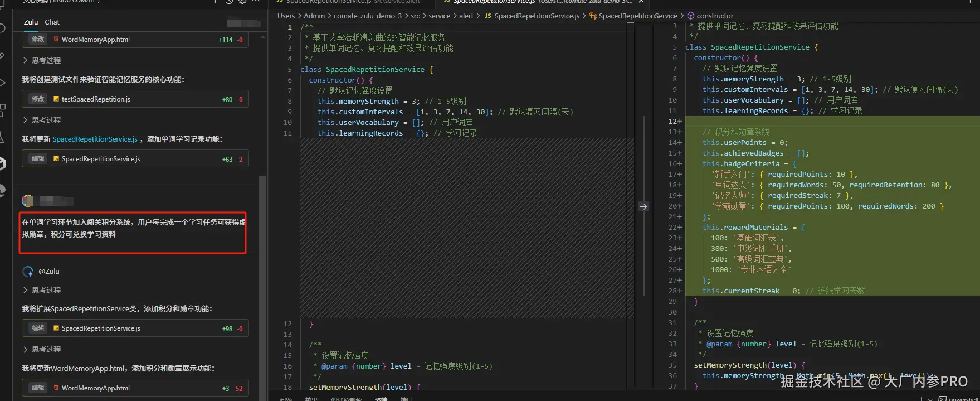Viewport: 980px width, 401px height.
Task: Click the @Zulu assistant avatar icon
Action: (28, 272)
